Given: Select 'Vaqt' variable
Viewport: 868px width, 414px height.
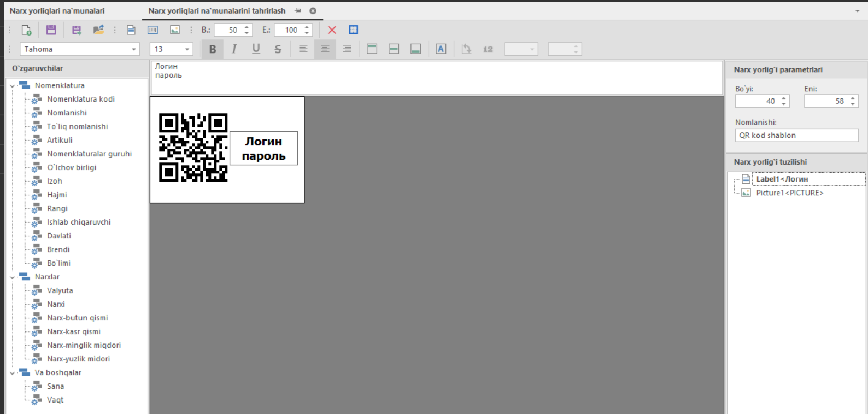Looking at the screenshot, I should [55, 400].
